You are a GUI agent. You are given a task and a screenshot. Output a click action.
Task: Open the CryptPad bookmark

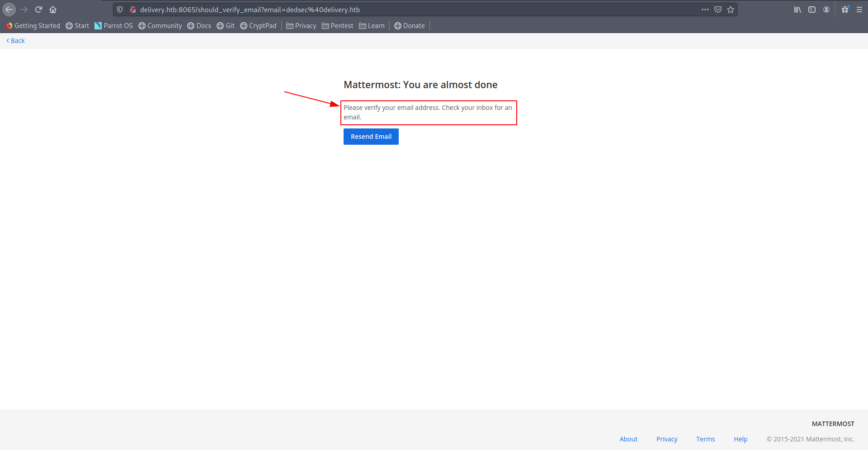click(x=258, y=26)
